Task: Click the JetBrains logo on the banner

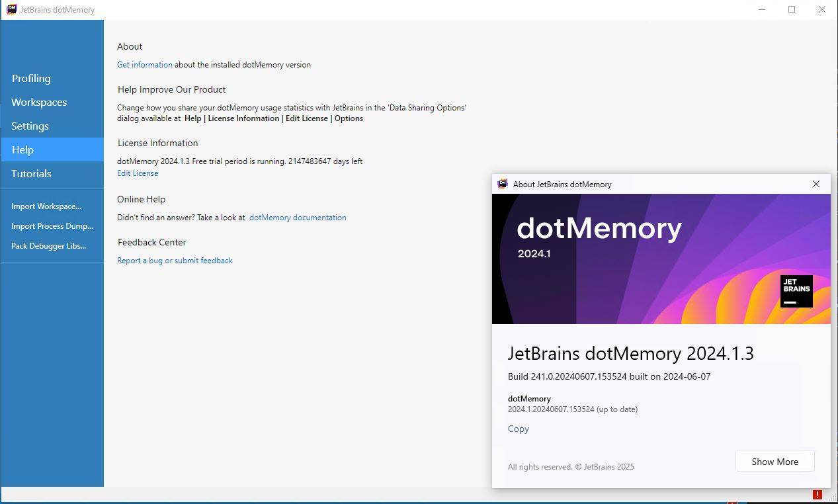Action: (x=796, y=291)
